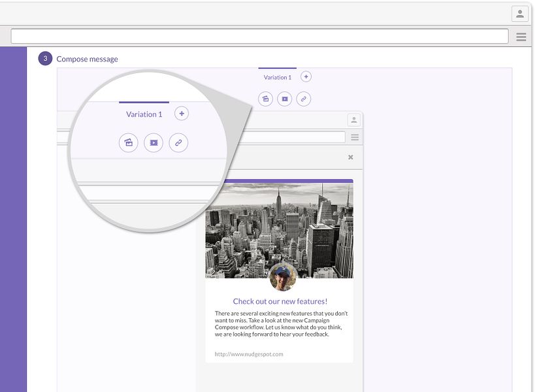Click the add variation plus button, unmagnified
The height and width of the screenshot is (392, 535).
point(306,76)
